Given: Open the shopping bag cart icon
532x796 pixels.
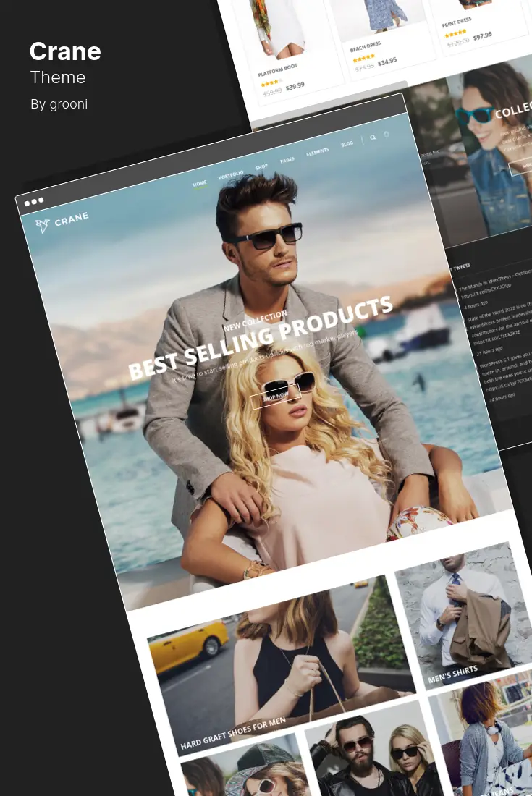Looking at the screenshot, I should pyautogui.click(x=387, y=134).
